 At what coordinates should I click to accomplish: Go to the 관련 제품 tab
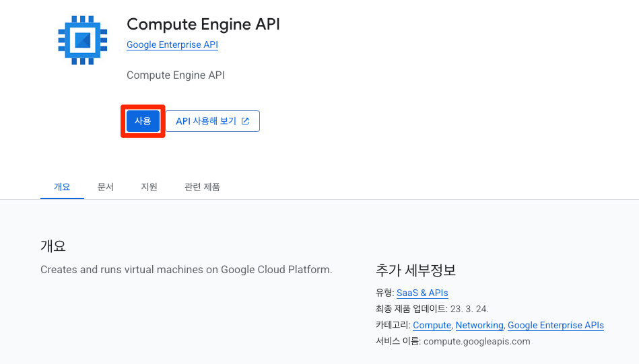click(x=202, y=187)
